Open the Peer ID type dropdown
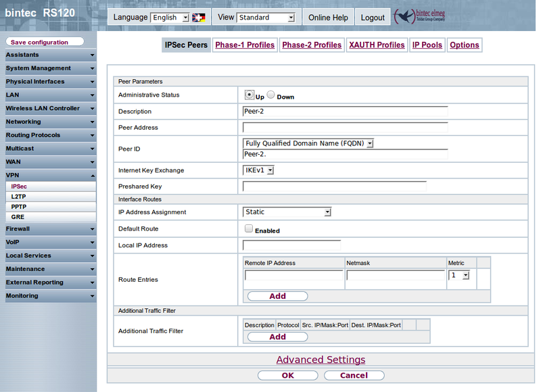Screen dimensions: 541x392 pos(308,143)
